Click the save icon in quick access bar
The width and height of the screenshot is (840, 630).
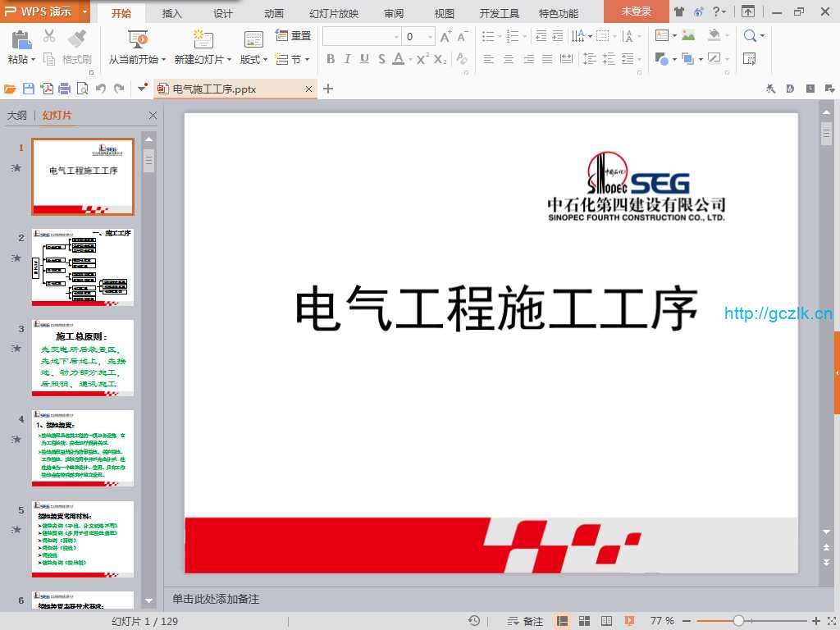tap(29, 89)
